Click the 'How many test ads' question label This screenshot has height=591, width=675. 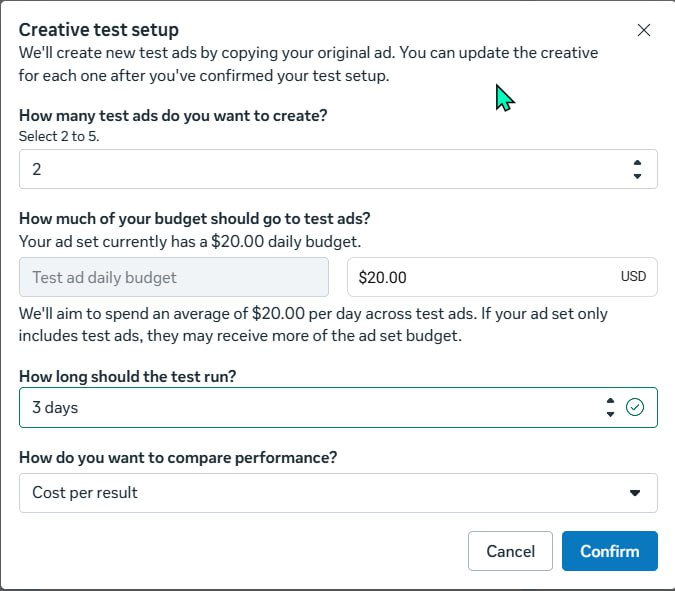click(x=173, y=115)
